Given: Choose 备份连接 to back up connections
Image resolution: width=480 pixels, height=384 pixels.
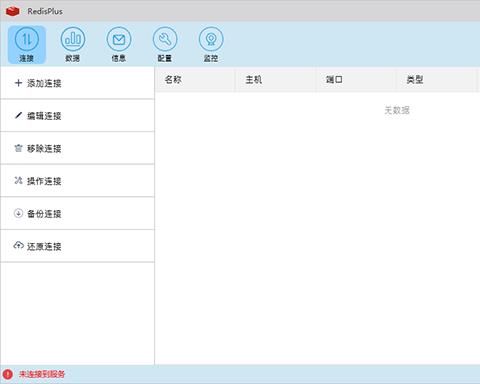Looking at the screenshot, I should click(77, 214).
